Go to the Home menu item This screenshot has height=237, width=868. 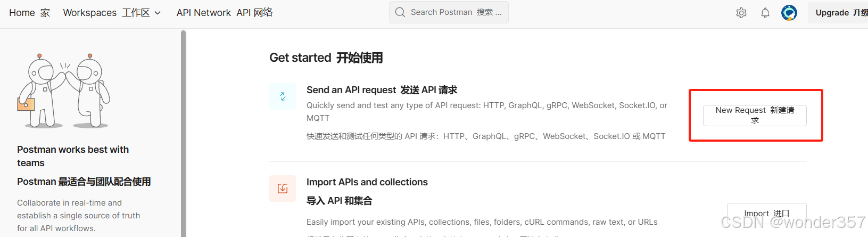(x=30, y=13)
